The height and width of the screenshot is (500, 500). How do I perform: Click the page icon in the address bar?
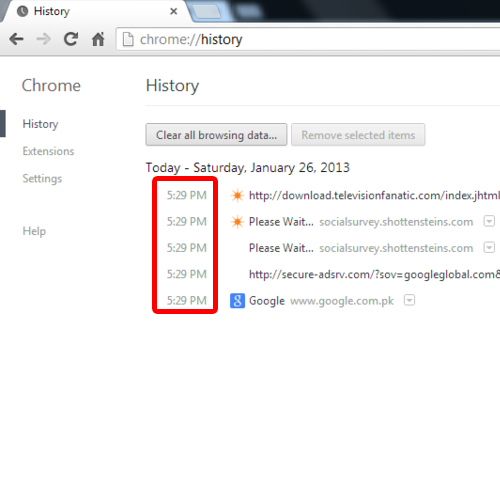128,39
